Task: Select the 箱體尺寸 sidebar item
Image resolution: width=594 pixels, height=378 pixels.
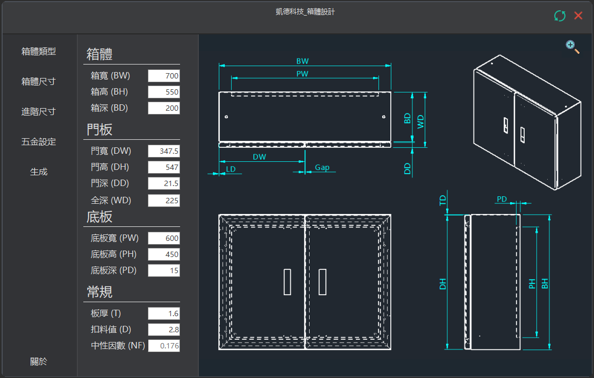Action: pos(39,81)
